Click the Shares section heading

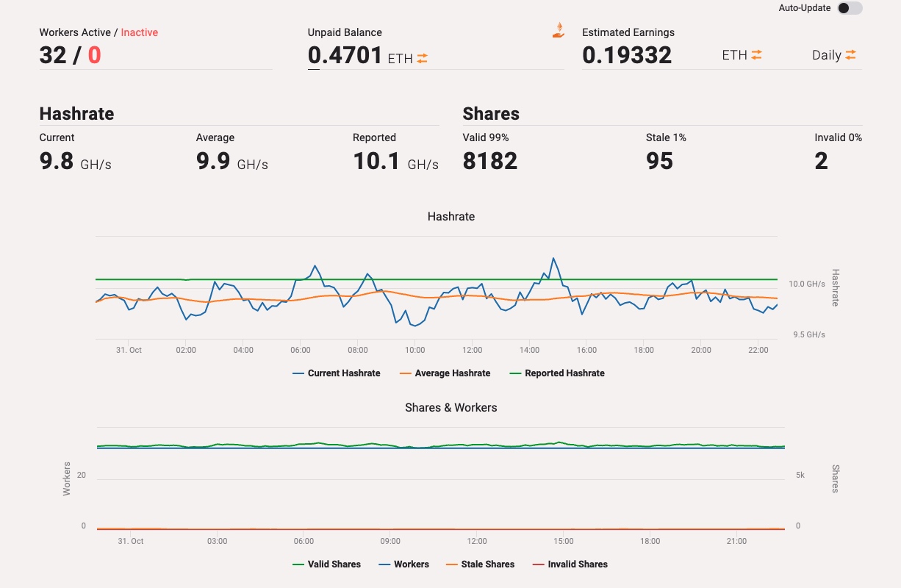coord(491,114)
